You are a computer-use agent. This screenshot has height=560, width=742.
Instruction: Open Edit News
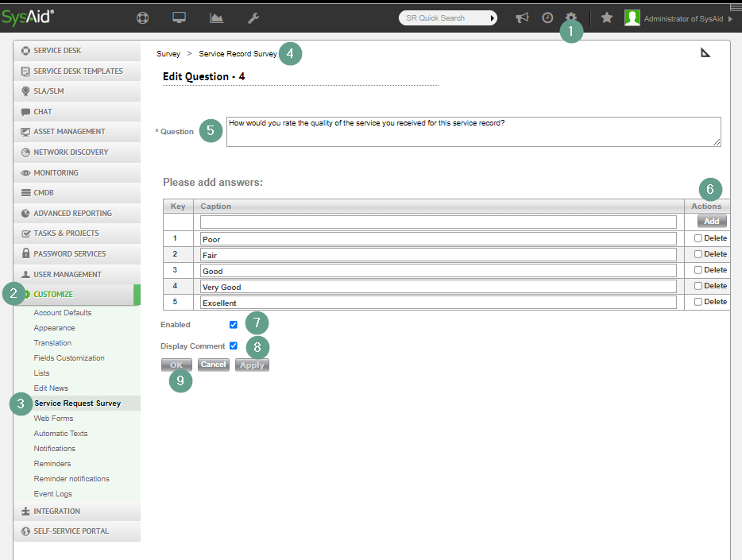click(x=51, y=388)
